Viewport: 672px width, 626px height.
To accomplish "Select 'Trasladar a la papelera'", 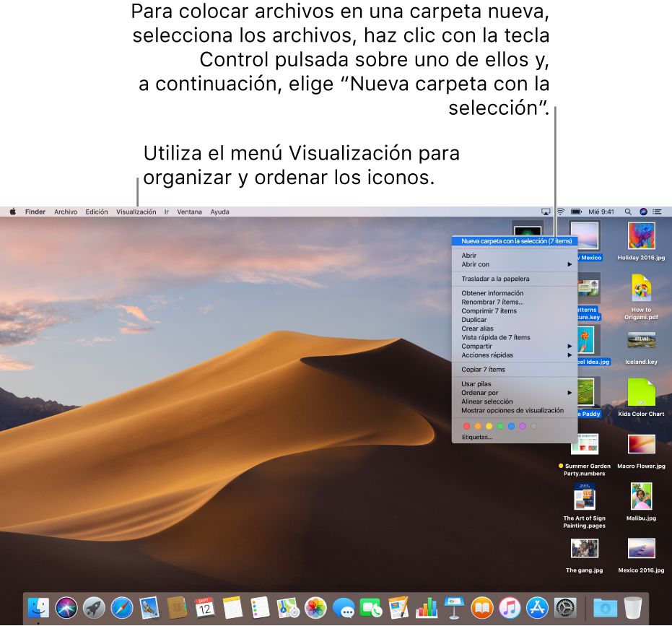I will pos(495,279).
